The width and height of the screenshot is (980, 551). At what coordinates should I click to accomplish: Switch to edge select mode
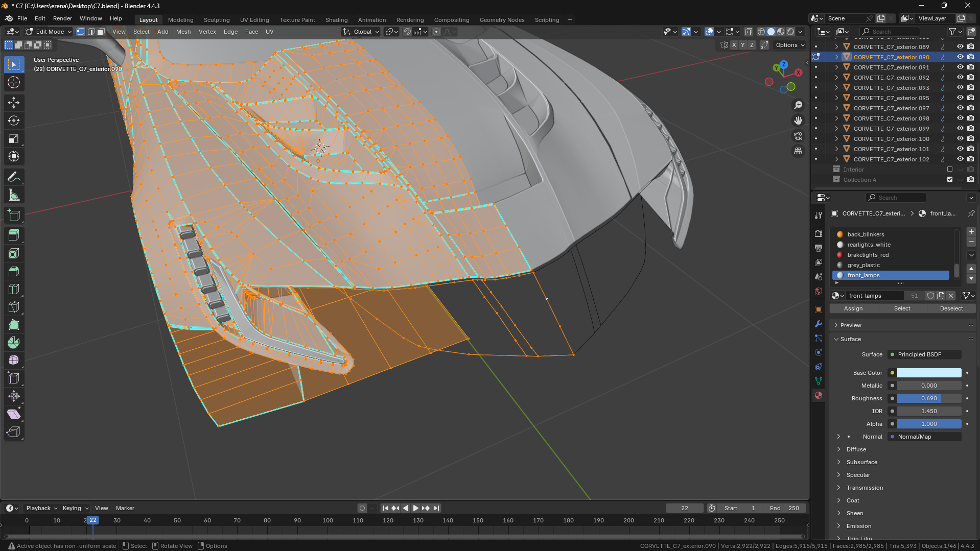91,32
